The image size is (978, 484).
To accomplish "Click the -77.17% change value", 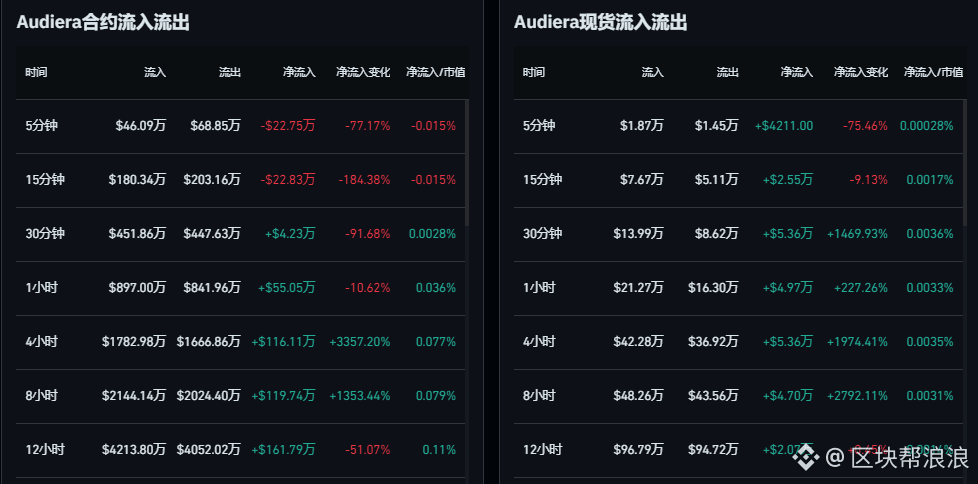I will click(367, 126).
